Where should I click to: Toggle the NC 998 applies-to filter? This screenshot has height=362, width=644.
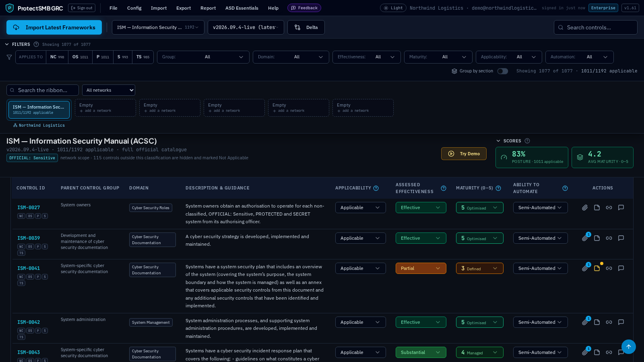click(x=57, y=57)
